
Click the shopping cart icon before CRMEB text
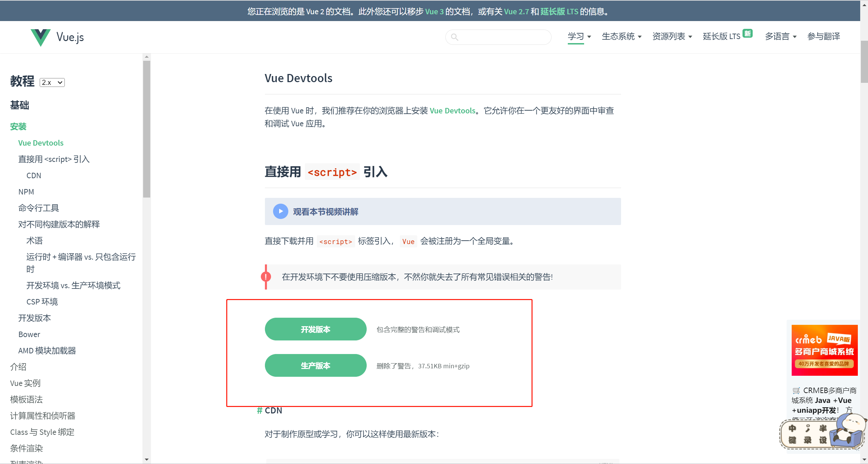click(x=796, y=390)
